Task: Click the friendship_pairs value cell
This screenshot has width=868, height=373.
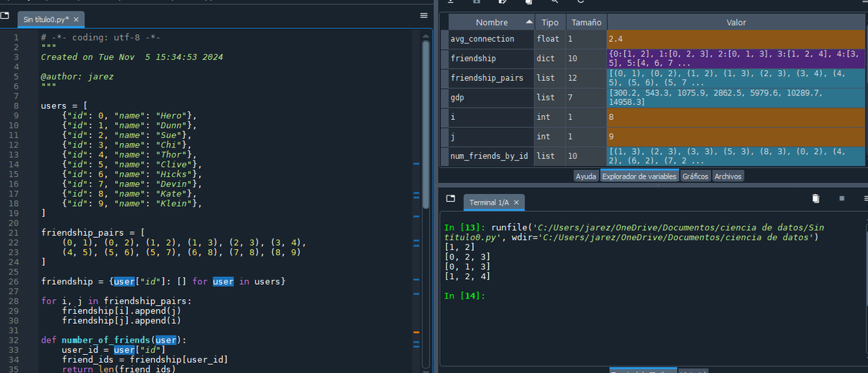Action: [x=736, y=78]
